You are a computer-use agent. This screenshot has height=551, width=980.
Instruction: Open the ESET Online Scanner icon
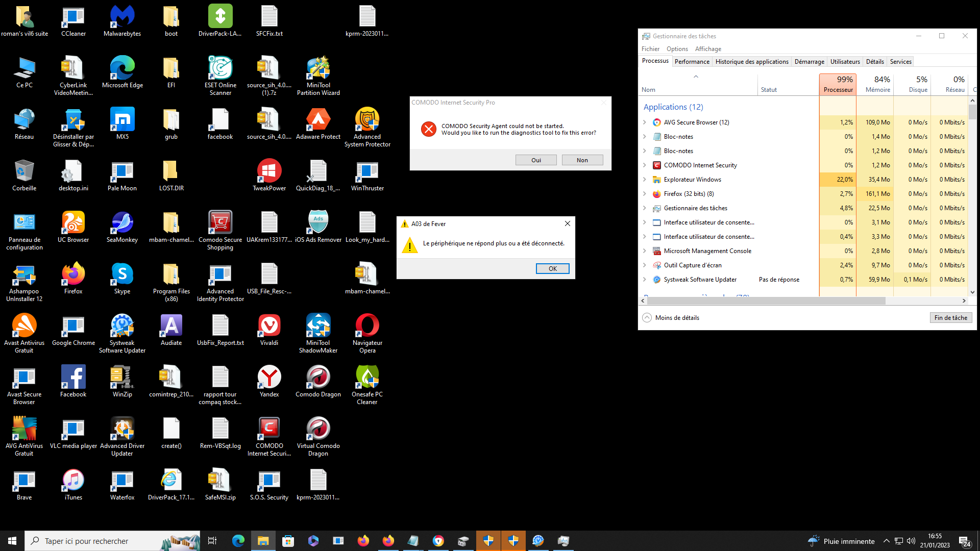(x=220, y=76)
